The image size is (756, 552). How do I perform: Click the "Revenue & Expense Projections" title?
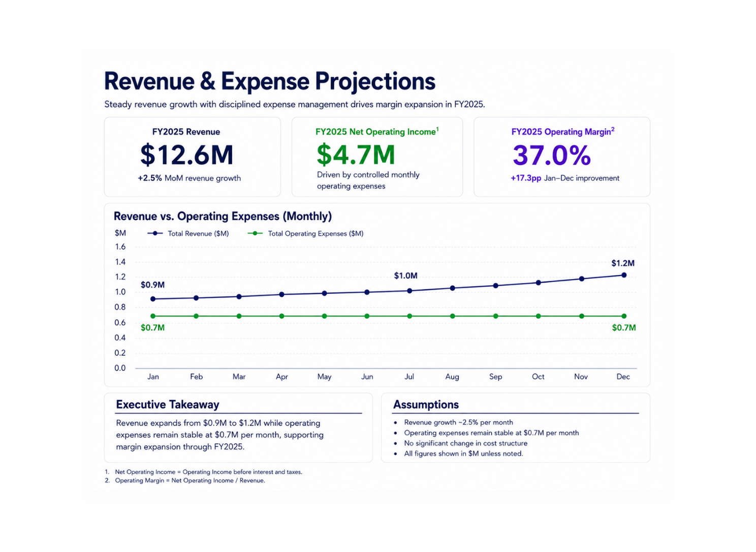tap(270, 81)
